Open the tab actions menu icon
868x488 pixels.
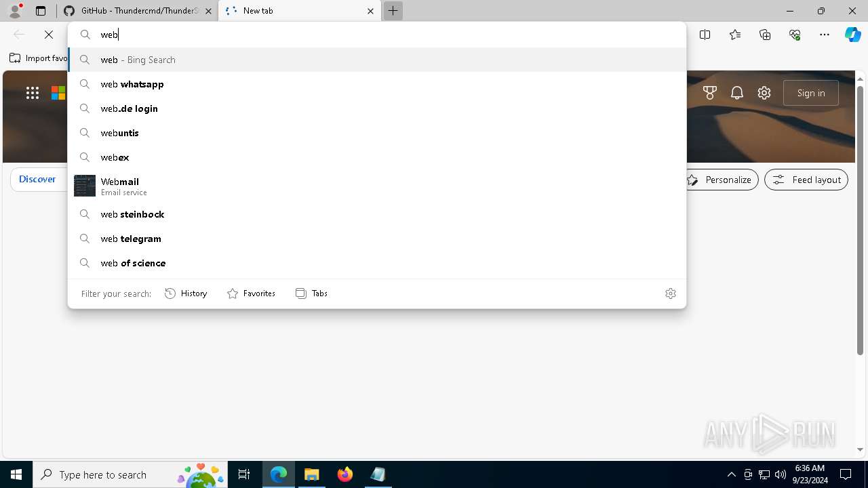(x=41, y=11)
